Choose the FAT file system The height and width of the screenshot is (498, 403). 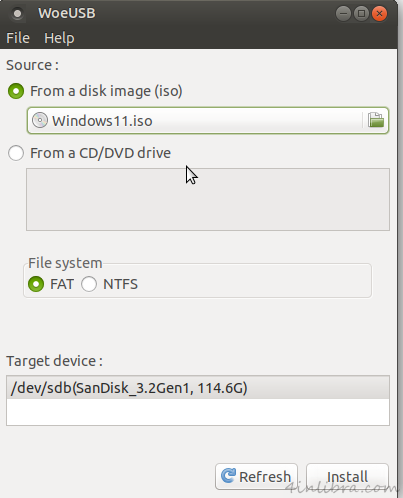tap(36, 284)
